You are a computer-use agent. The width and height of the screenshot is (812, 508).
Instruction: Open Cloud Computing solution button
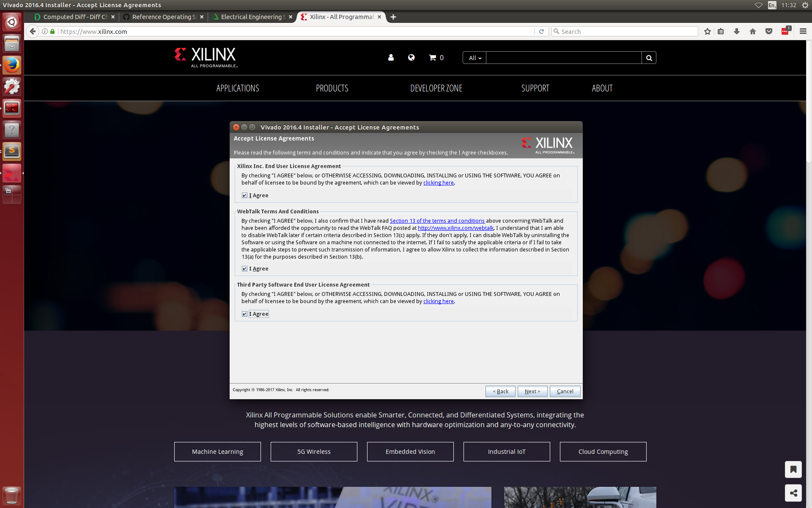603,452
